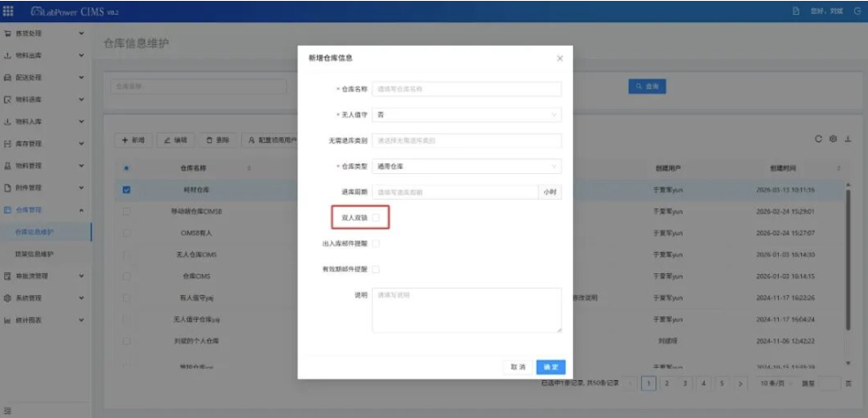868x418 pixels.
Task: Close the 新增仓库信息 dialog with X
Action: (560, 58)
